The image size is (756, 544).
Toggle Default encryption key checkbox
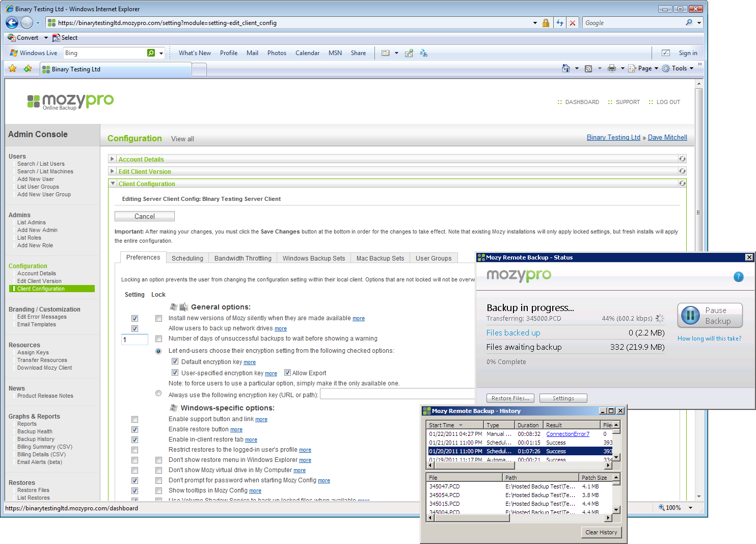[175, 361]
